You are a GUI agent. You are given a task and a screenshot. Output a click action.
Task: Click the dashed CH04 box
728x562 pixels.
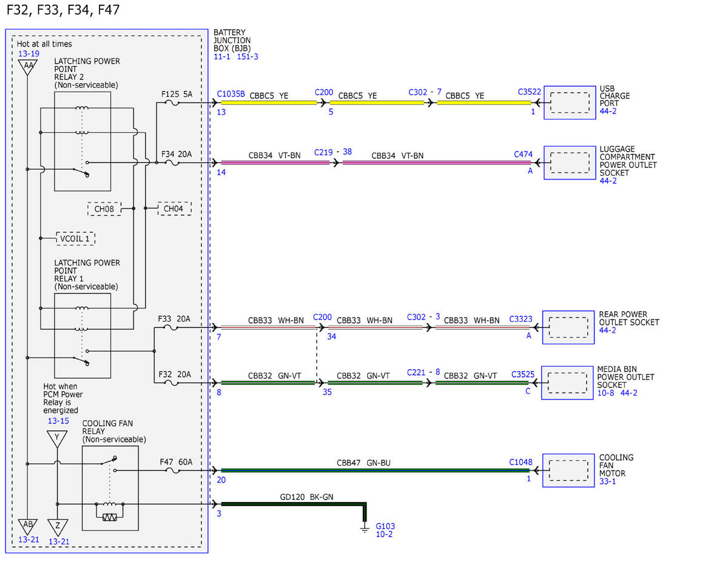click(174, 209)
